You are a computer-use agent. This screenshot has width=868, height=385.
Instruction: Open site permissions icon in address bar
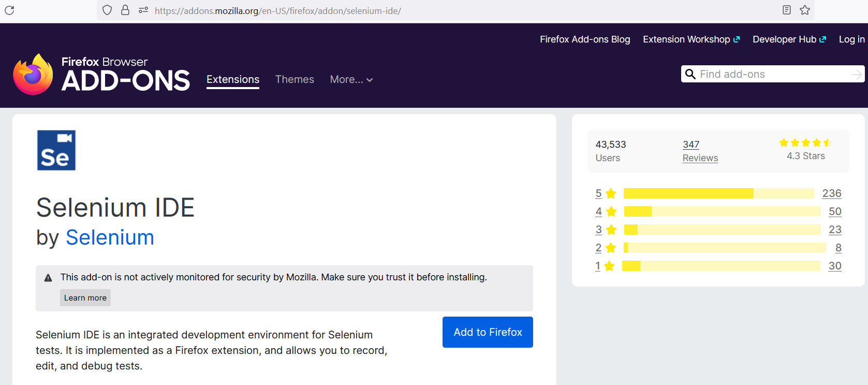143,10
